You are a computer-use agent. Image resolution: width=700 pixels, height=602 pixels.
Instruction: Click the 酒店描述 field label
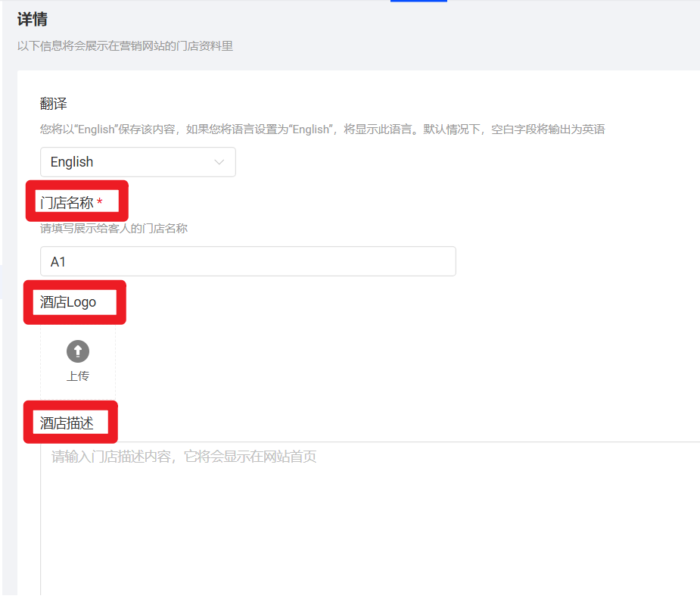[67, 423]
